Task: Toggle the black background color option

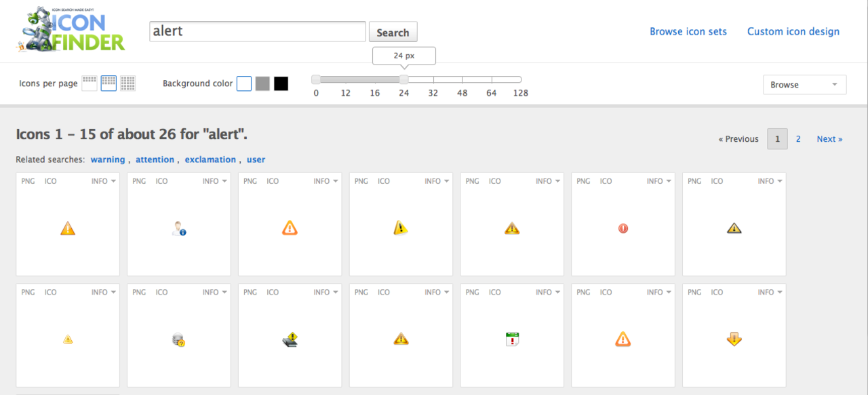Action: [281, 83]
